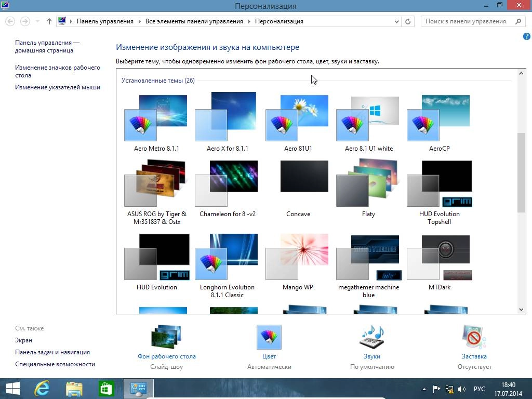
Task: Click the control panel icon in address bar
Action: click(62, 21)
